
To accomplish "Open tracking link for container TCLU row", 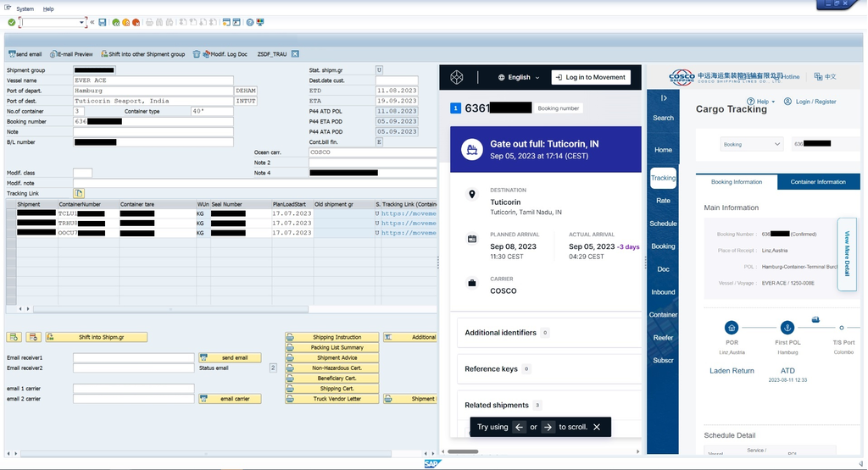I will [409, 213].
